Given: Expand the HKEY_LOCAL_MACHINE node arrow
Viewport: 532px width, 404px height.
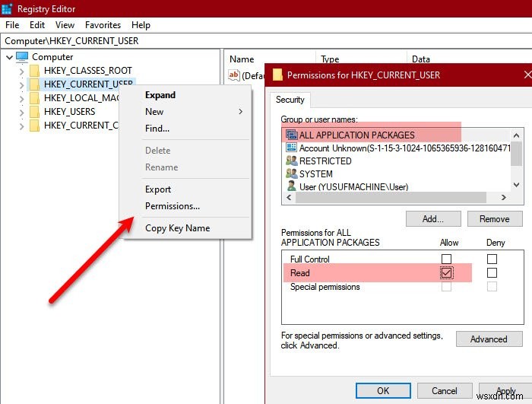Looking at the screenshot, I should (x=22, y=99).
